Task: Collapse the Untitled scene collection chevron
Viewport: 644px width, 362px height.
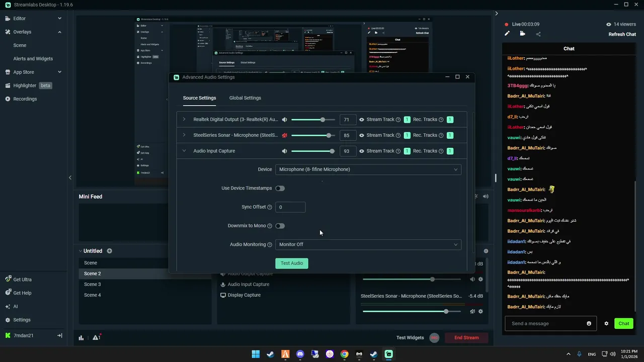Action: pyautogui.click(x=80, y=251)
